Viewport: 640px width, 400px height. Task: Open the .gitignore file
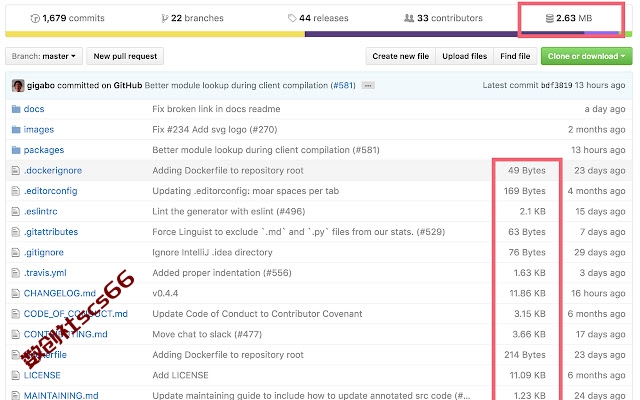point(44,253)
